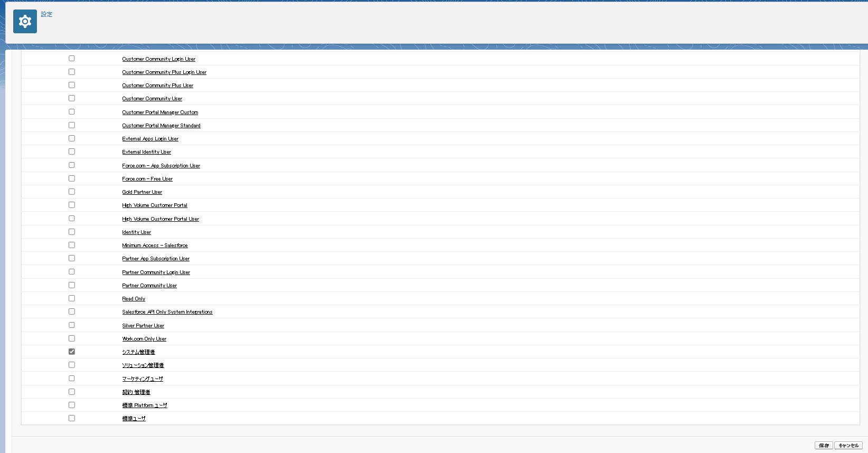868x453 pixels.
Task: Enable the Read Only profile checkbox
Action: click(x=72, y=298)
